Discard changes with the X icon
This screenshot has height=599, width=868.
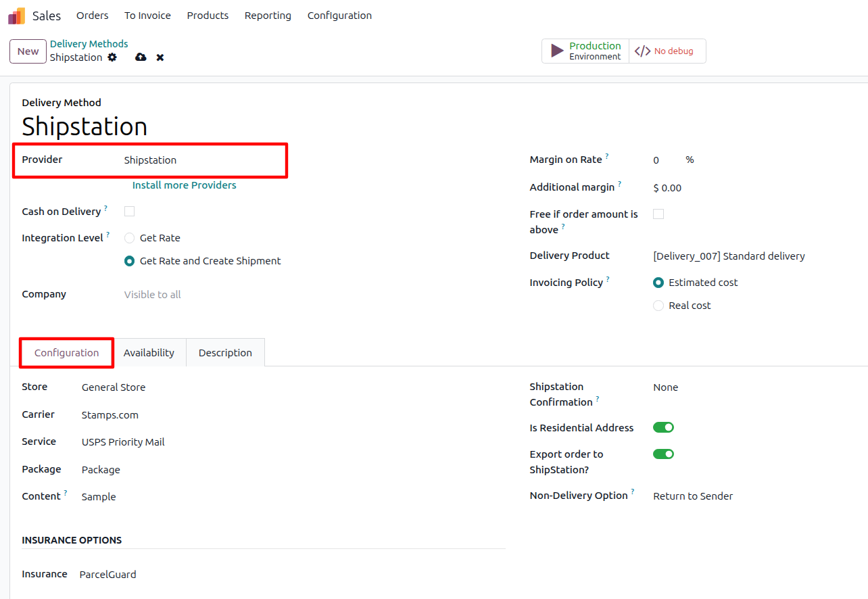click(160, 57)
